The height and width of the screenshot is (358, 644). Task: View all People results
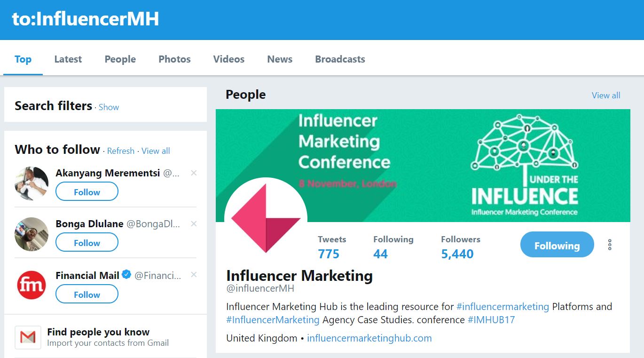(605, 95)
